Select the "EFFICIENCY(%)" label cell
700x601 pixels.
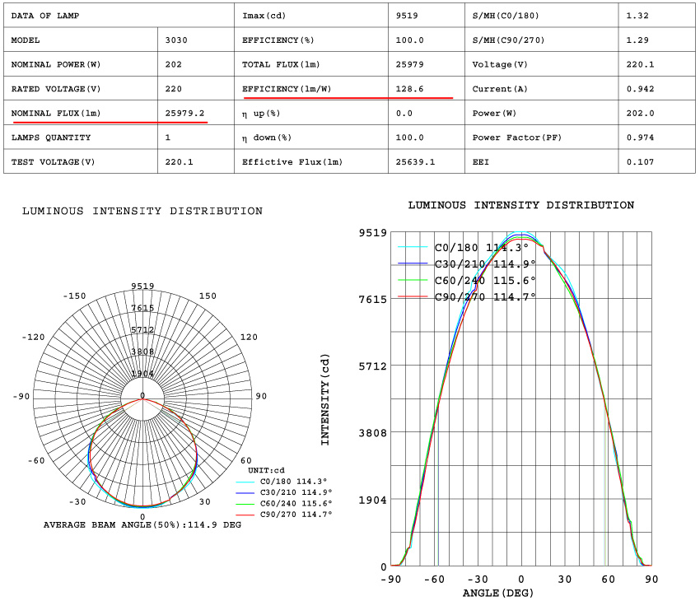tap(311, 40)
